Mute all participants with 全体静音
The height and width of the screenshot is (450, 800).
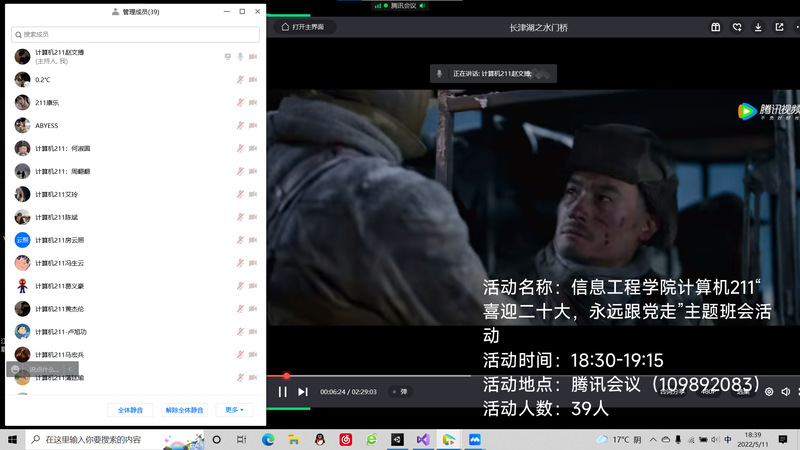(x=130, y=410)
